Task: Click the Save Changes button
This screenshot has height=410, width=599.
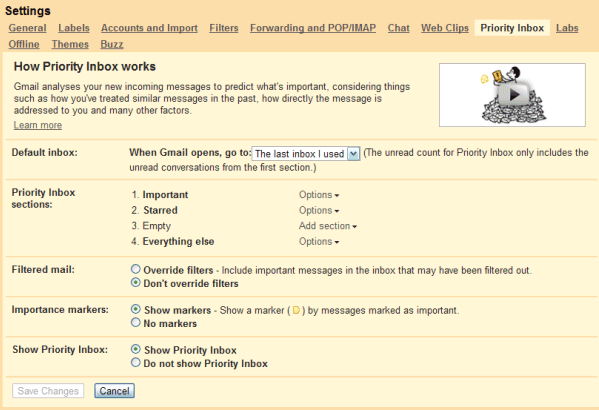Action: pyautogui.click(x=48, y=391)
